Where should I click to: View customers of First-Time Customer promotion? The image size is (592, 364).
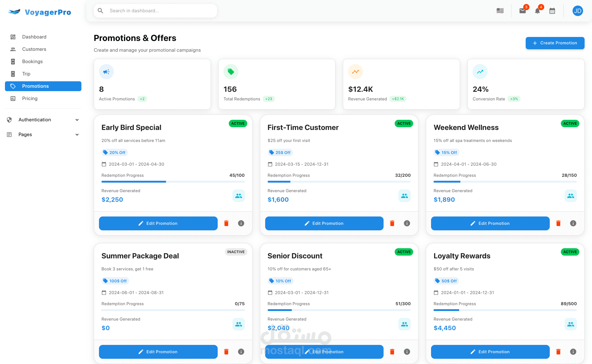(x=405, y=196)
